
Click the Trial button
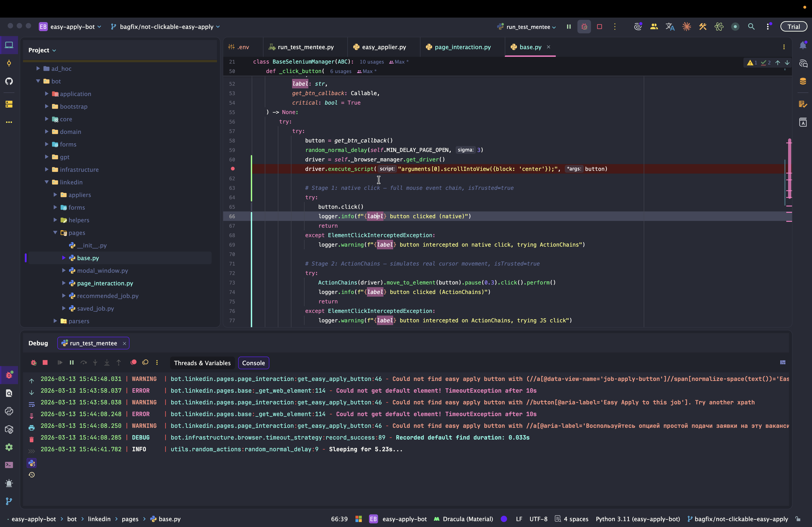[x=793, y=27]
